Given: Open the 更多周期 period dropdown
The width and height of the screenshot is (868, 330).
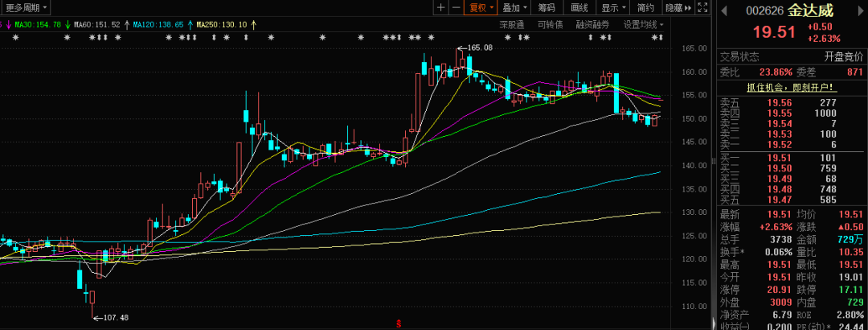Looking at the screenshot, I should tap(26, 7).
